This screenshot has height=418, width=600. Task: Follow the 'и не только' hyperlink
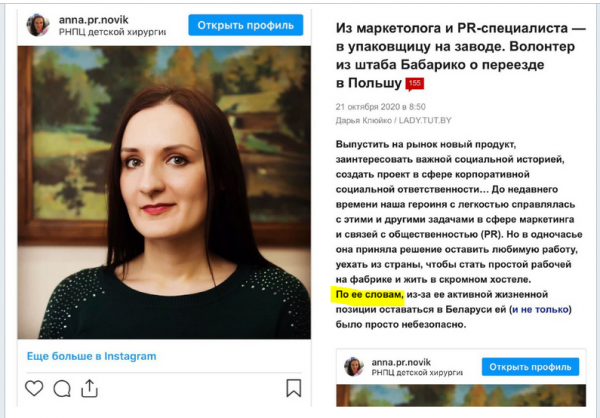click(x=540, y=309)
